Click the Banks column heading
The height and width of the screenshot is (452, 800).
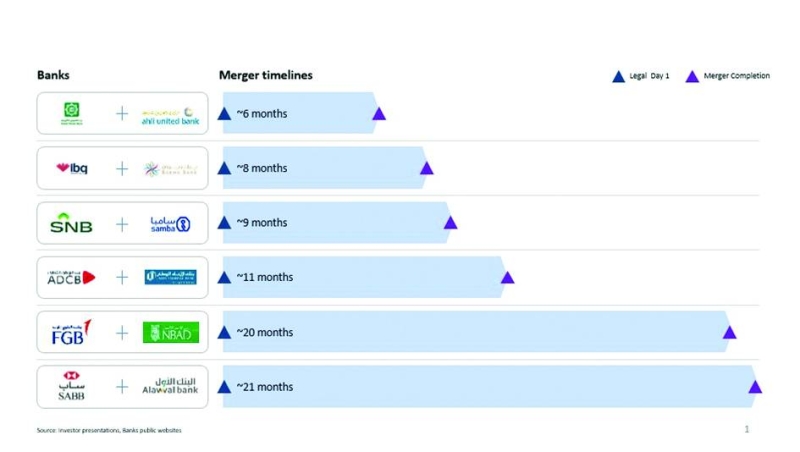click(x=53, y=76)
